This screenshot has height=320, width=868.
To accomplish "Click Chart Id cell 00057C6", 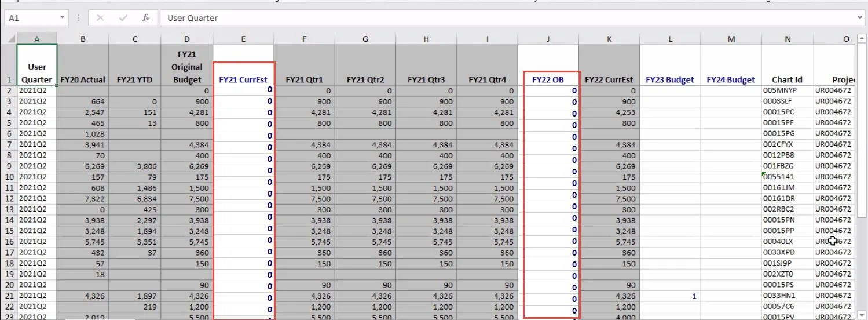I will click(x=788, y=307).
